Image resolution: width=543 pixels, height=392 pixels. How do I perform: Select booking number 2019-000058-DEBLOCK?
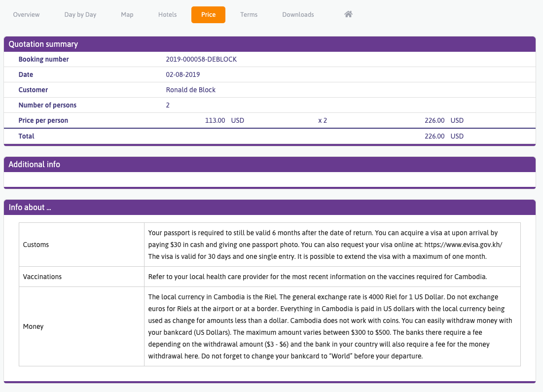(x=201, y=59)
